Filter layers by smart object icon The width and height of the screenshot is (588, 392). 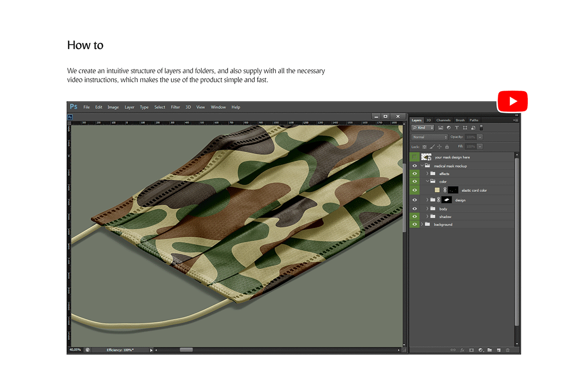coord(473,128)
